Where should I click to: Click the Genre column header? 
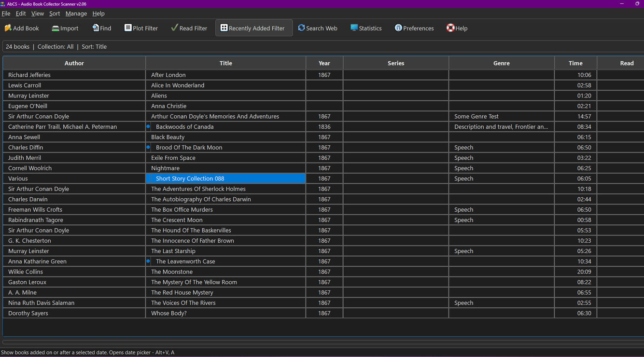502,63
